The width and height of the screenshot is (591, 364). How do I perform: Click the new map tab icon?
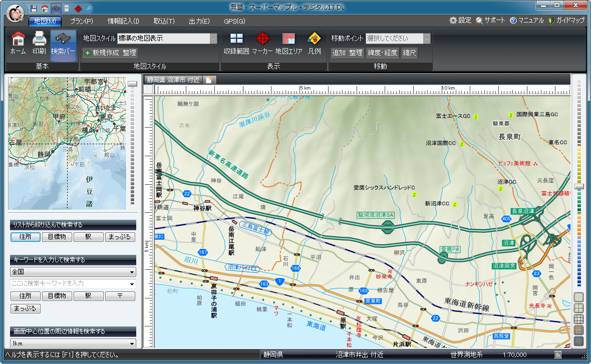209,80
